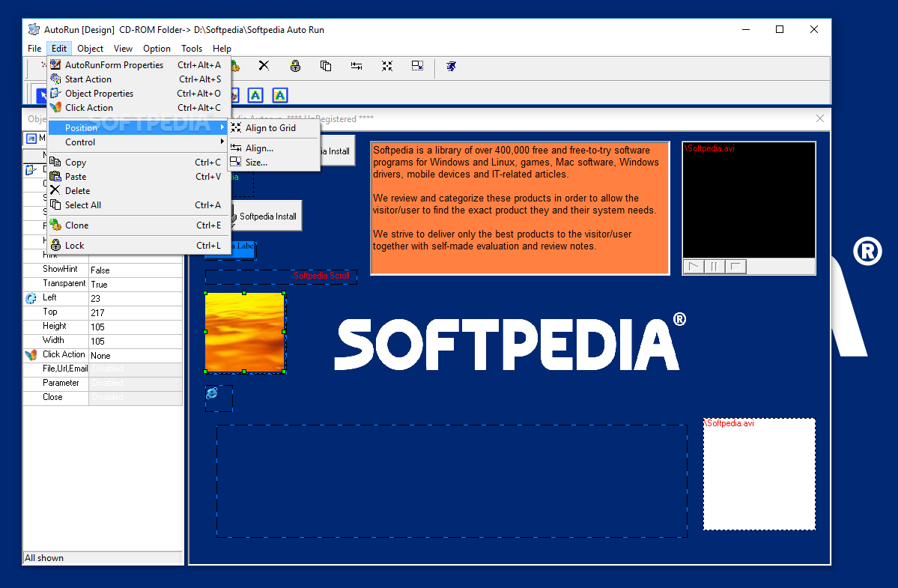898x588 pixels.
Task: Select the orange Softpedia description text box
Action: [x=520, y=207]
